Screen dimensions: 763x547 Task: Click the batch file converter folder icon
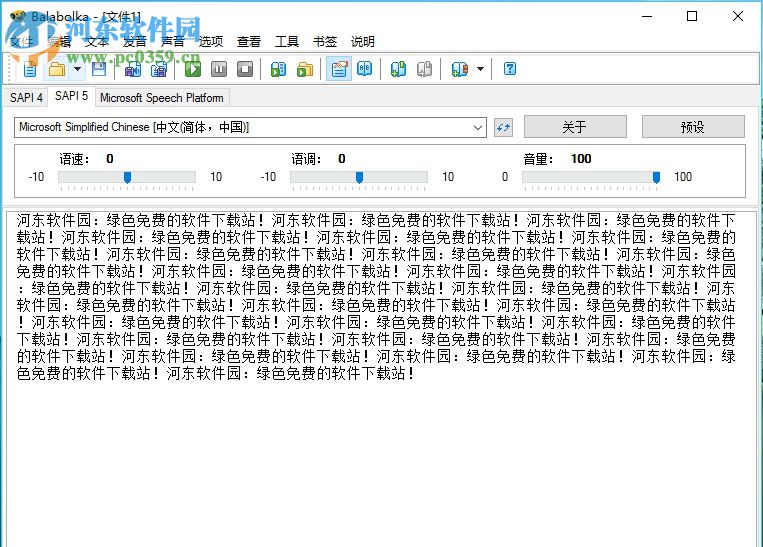pos(305,69)
